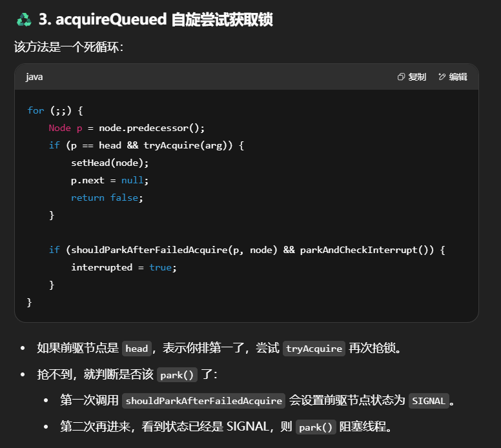The width and height of the screenshot is (501, 448).
Task: Click the 'Node p = node.predecessor();' line
Action: coord(127,128)
